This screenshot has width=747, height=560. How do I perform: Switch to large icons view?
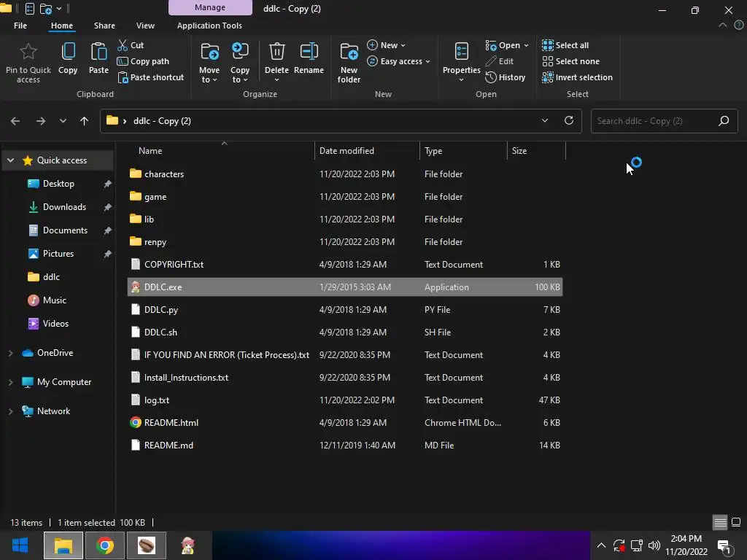(x=736, y=522)
